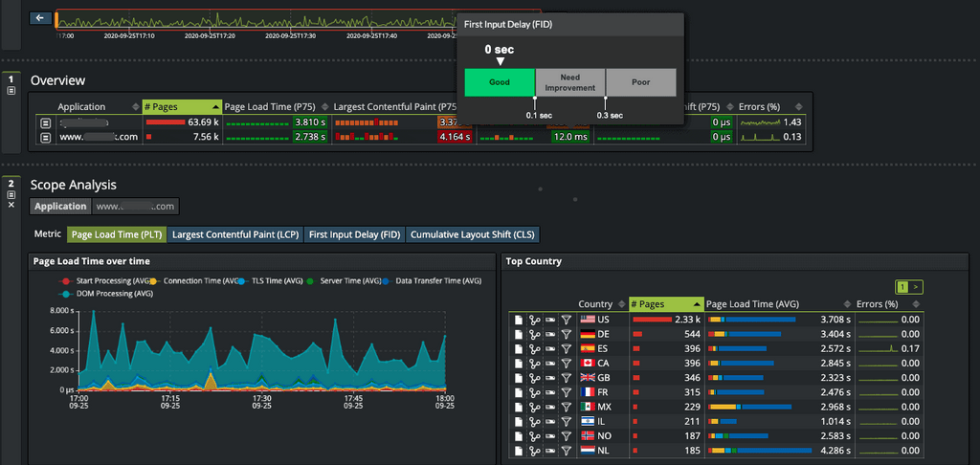Screen dimensions: 980x465
Task: Toggle the TLS Time (AVG) legend series
Action: pos(272,281)
